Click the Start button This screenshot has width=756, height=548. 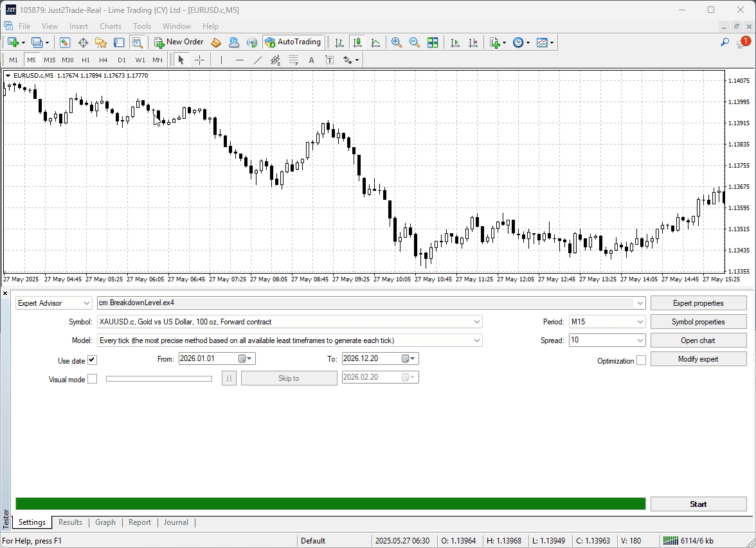point(698,504)
